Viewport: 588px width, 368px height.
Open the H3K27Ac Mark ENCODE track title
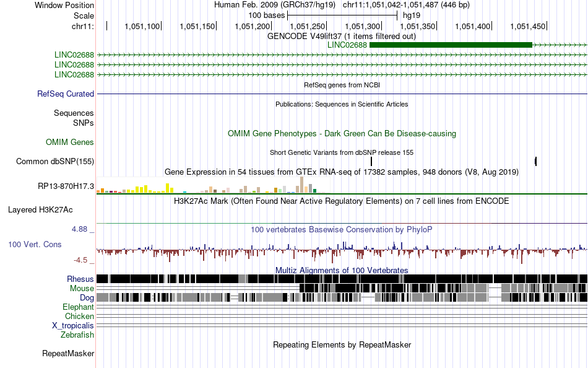pyautogui.click(x=341, y=201)
